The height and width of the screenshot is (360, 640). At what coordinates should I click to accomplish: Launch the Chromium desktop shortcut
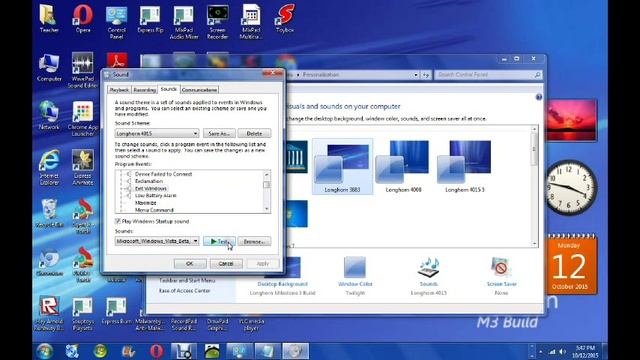click(x=49, y=262)
